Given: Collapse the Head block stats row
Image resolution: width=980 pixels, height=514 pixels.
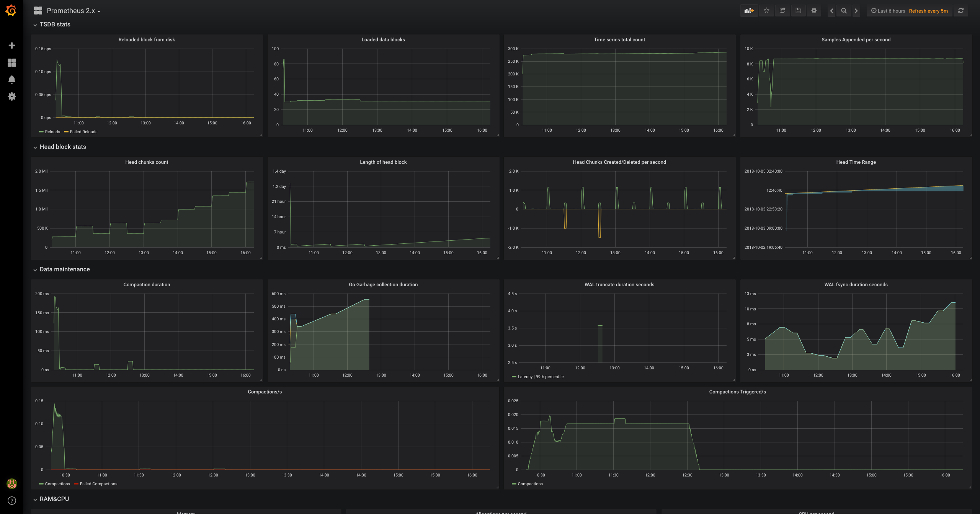Looking at the screenshot, I should point(63,147).
